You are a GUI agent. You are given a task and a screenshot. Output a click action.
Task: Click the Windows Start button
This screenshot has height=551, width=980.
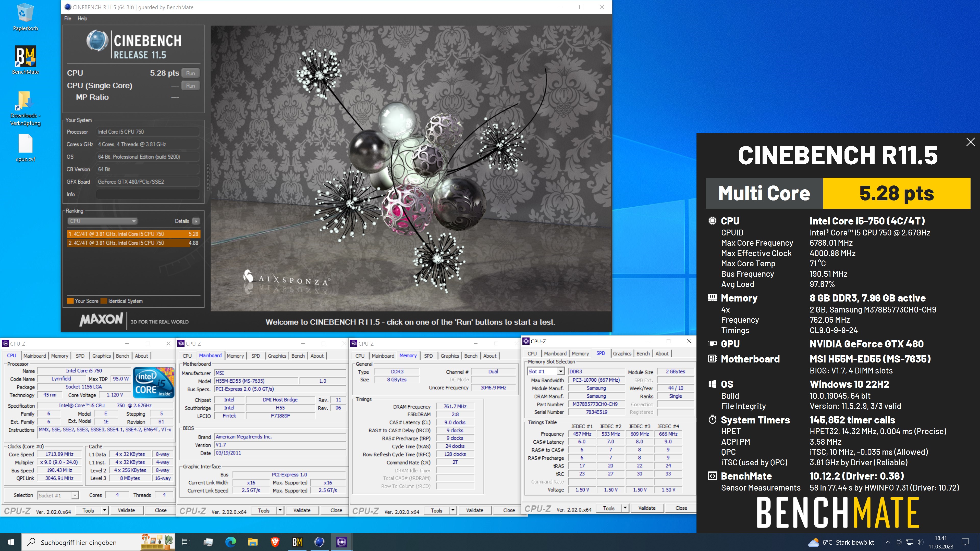(x=11, y=542)
